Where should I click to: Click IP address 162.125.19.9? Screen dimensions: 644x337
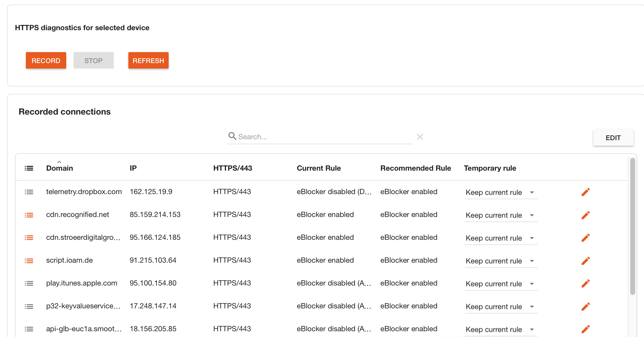tap(151, 192)
